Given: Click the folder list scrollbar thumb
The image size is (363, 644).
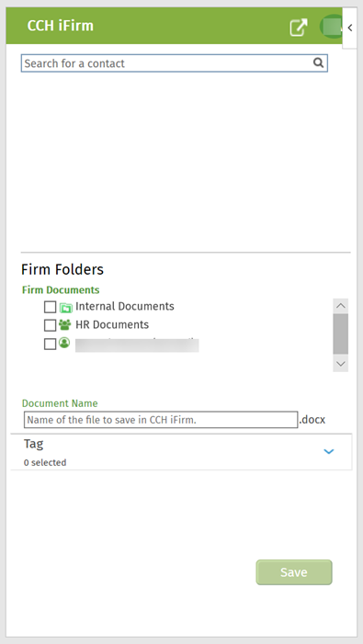Looking at the screenshot, I should [340, 333].
